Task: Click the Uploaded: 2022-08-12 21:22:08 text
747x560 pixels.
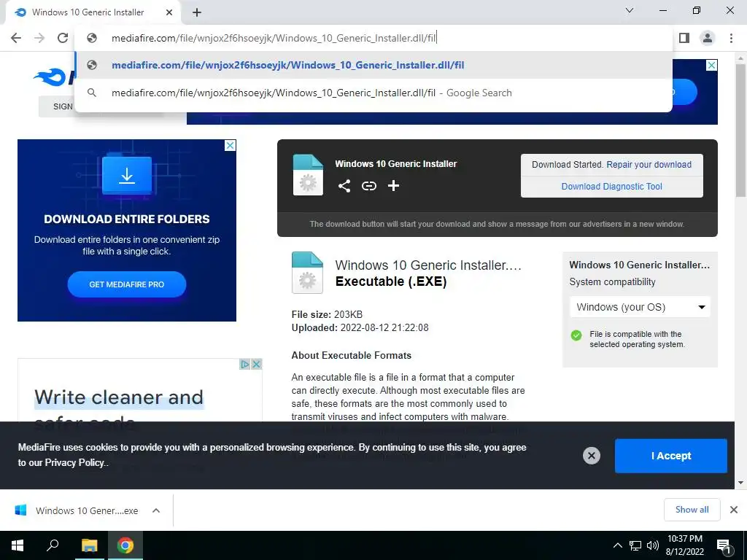Action: coord(360,327)
